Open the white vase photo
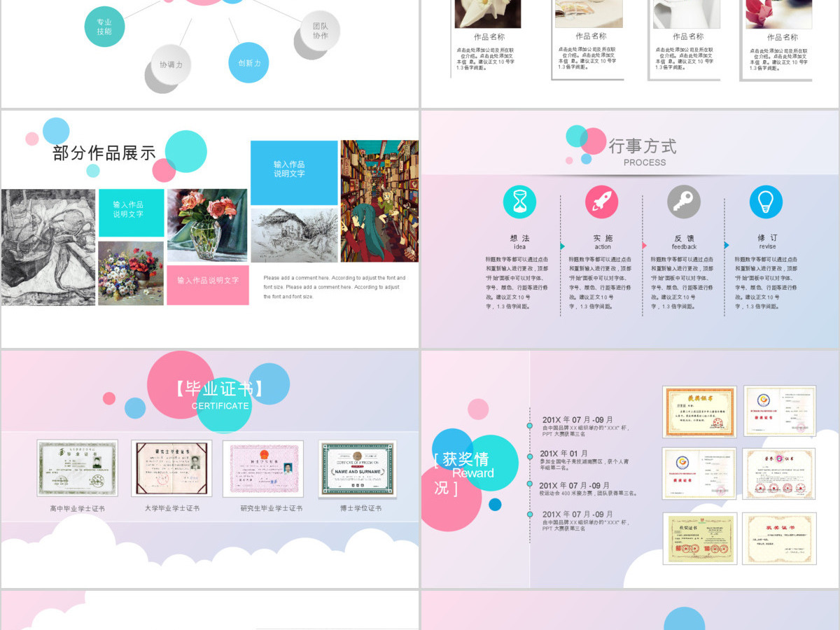The image size is (840, 630). coord(686,14)
